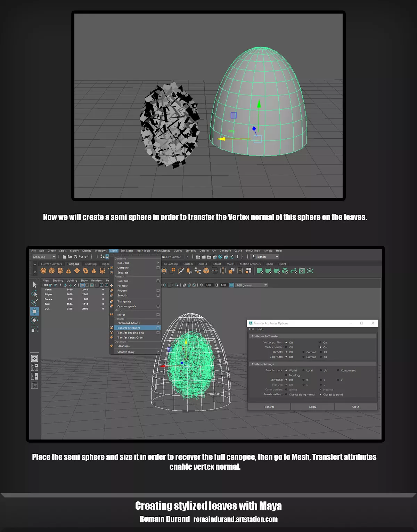Click the polygon sphere shelf icon

43,271
